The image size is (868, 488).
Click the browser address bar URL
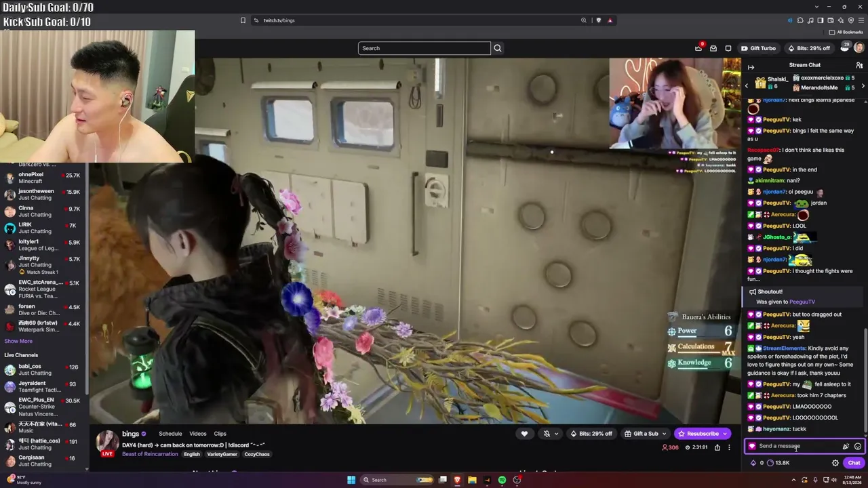click(x=279, y=20)
